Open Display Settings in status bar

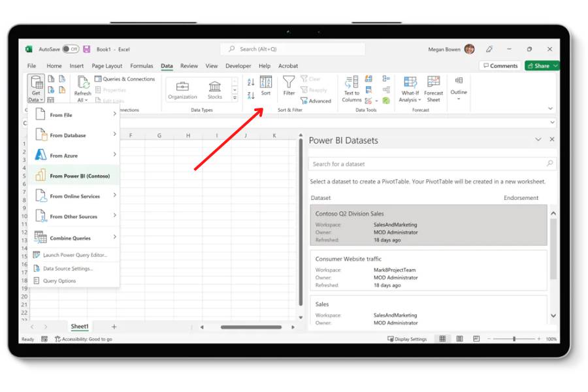(407, 338)
